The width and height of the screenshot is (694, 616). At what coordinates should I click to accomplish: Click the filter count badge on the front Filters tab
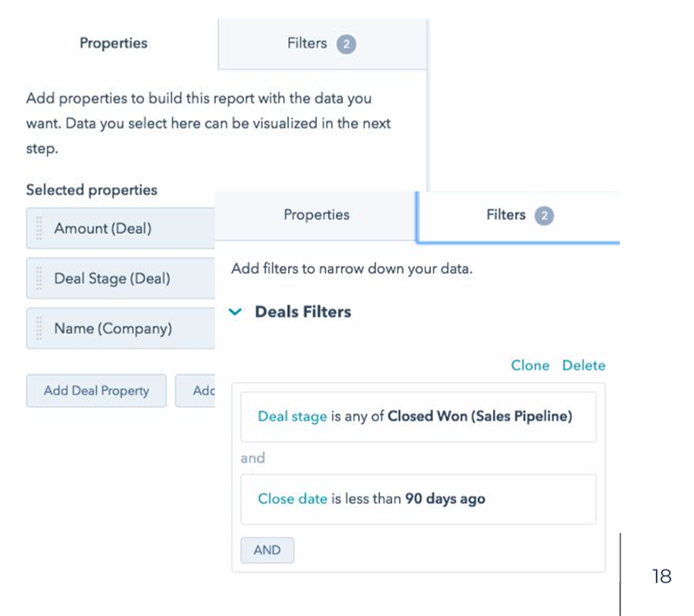coord(542,215)
